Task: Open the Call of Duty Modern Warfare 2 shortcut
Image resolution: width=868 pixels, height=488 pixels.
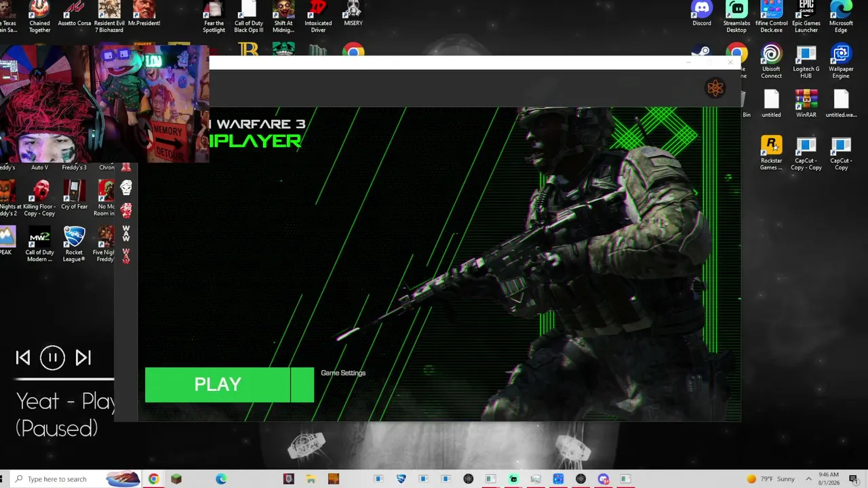Action: pyautogui.click(x=39, y=244)
